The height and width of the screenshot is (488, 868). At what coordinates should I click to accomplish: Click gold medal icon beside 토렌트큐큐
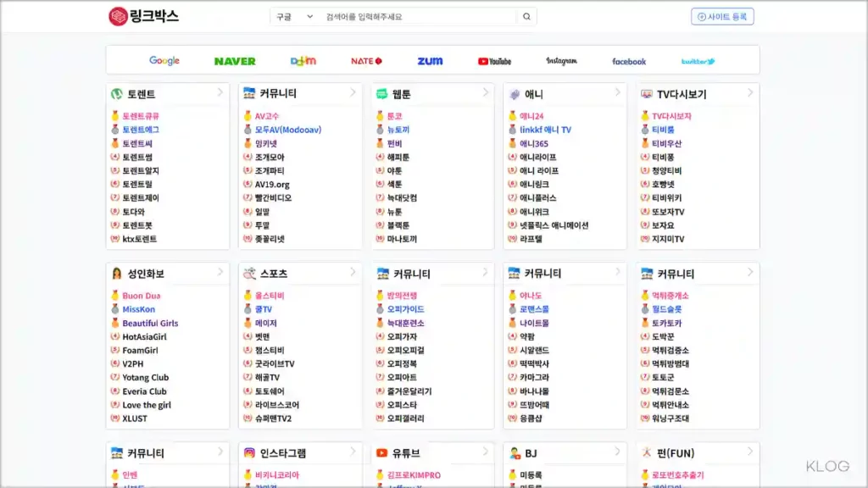tap(115, 115)
